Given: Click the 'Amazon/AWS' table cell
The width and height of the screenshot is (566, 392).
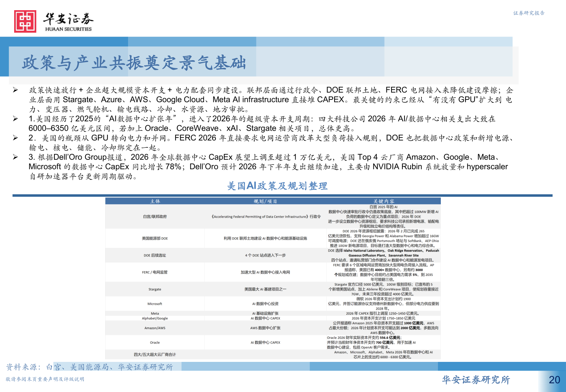Looking at the screenshot, I should pos(155,328).
